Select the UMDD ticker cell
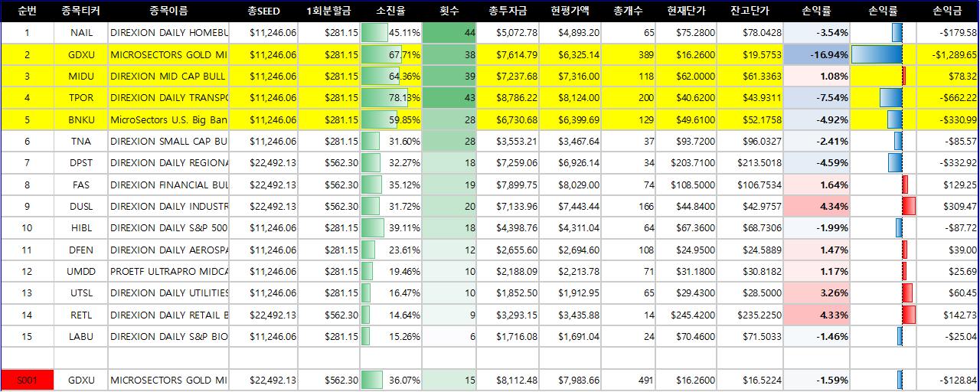 [81, 272]
